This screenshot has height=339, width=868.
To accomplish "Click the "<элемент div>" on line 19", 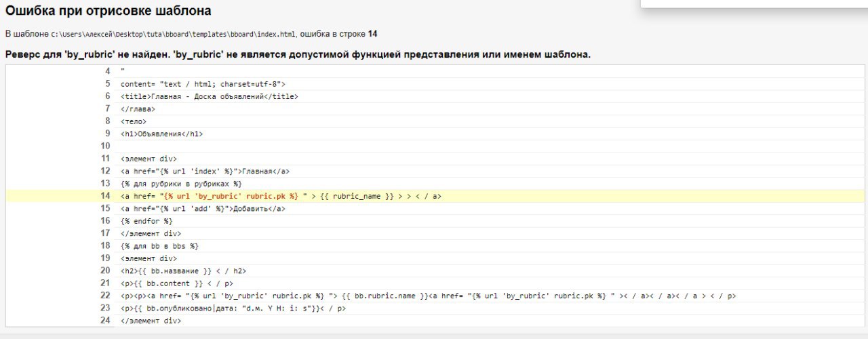I will (x=149, y=258).
